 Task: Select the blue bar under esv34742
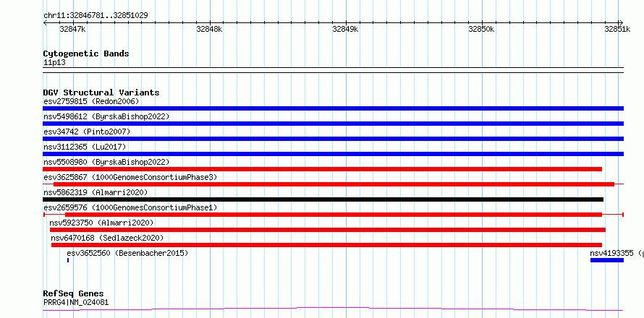pyautogui.click(x=333, y=139)
